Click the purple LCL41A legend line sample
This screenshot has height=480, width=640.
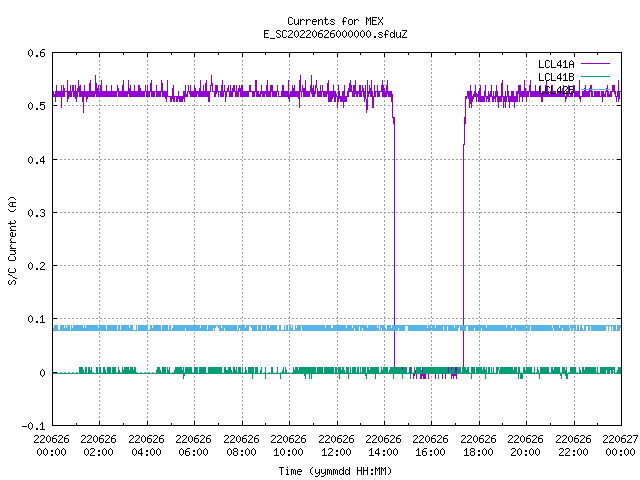595,64
